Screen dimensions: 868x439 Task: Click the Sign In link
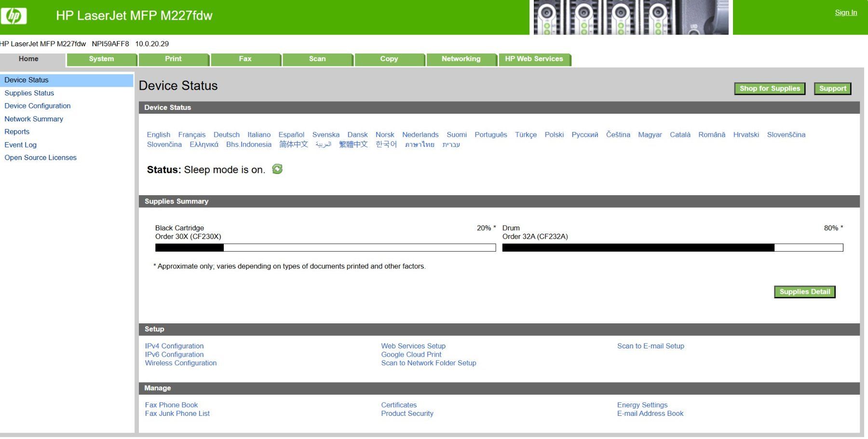coord(846,13)
